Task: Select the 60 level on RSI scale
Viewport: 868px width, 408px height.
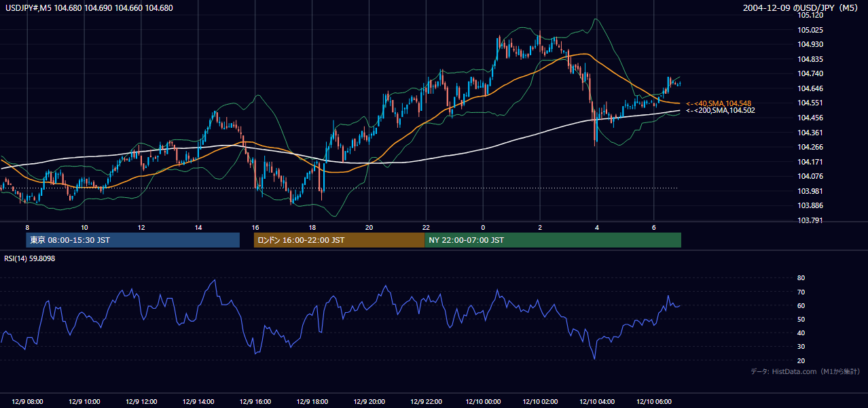Action: point(801,305)
